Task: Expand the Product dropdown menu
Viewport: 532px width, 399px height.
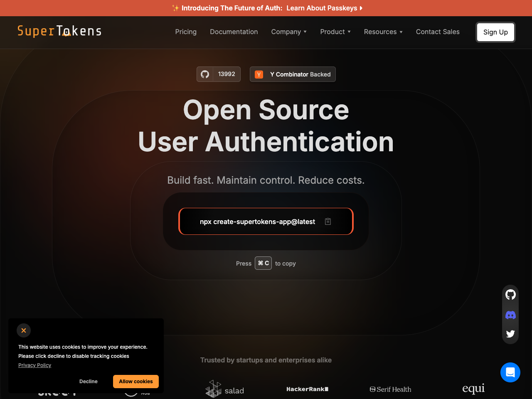Action: tap(335, 32)
